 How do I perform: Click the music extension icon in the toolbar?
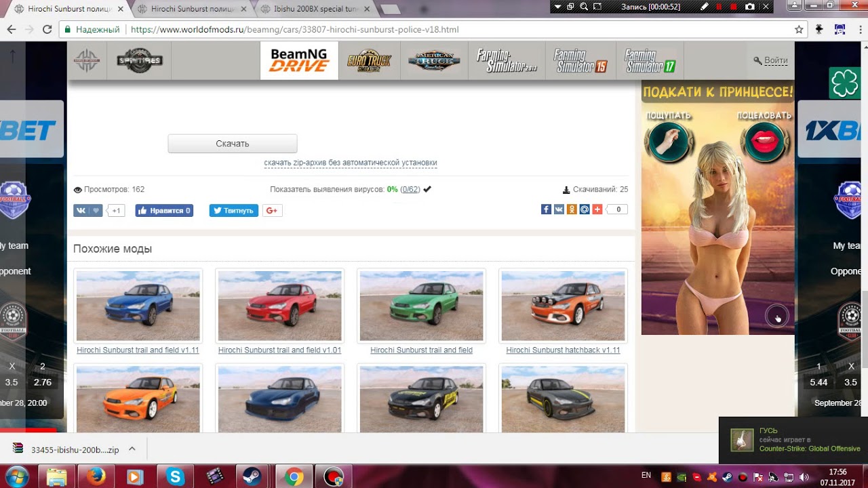tap(840, 30)
